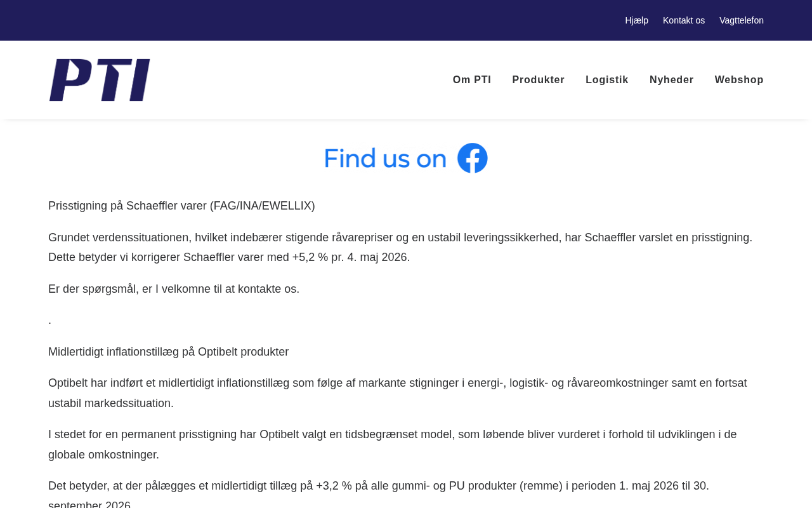The height and width of the screenshot is (508, 812).
Task: Open the Vagttelefon link
Action: [x=742, y=20]
